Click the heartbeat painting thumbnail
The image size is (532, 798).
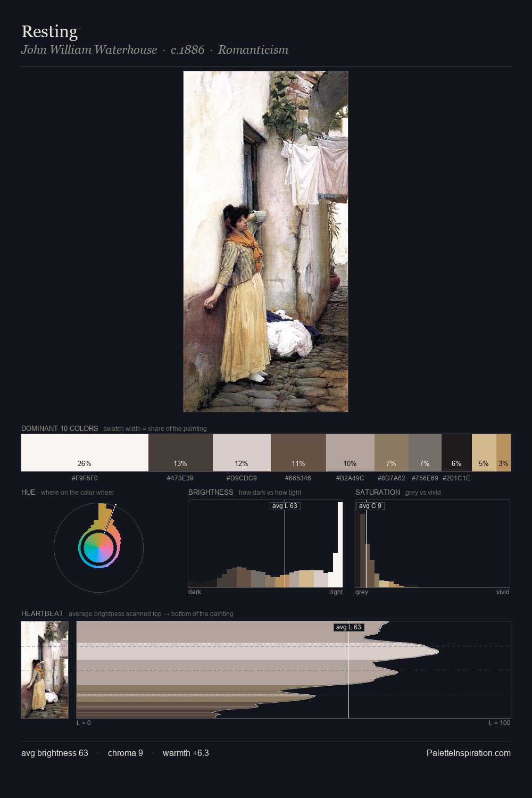click(45, 670)
